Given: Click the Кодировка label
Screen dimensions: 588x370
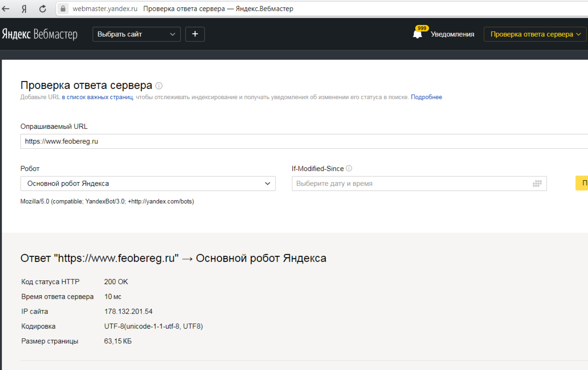Looking at the screenshot, I should click(x=38, y=326).
